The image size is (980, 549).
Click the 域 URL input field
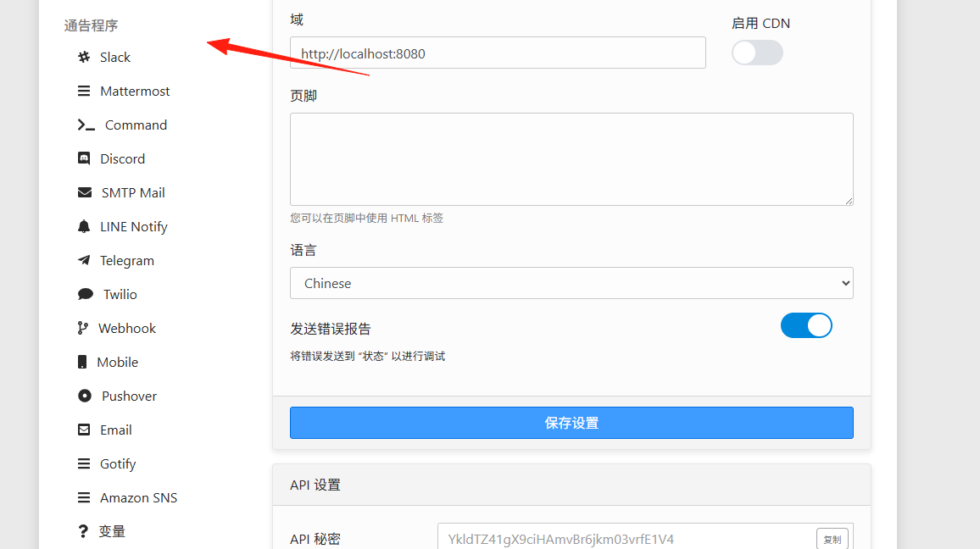tap(498, 53)
